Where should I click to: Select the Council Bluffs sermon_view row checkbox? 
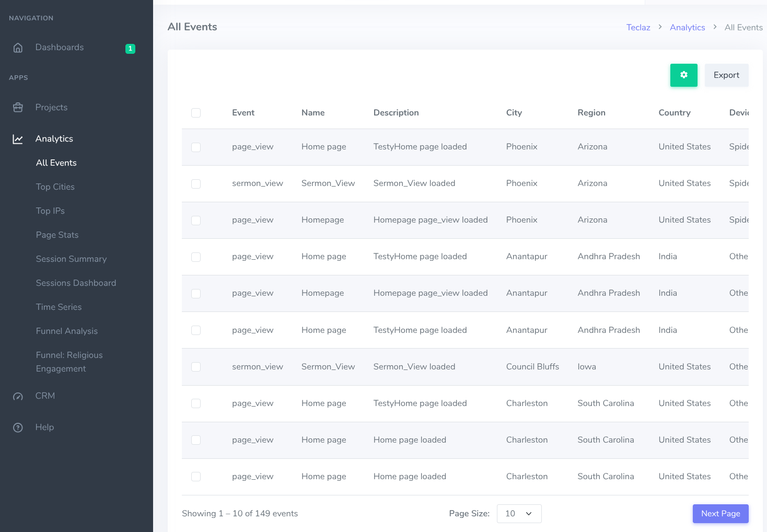pos(196,367)
